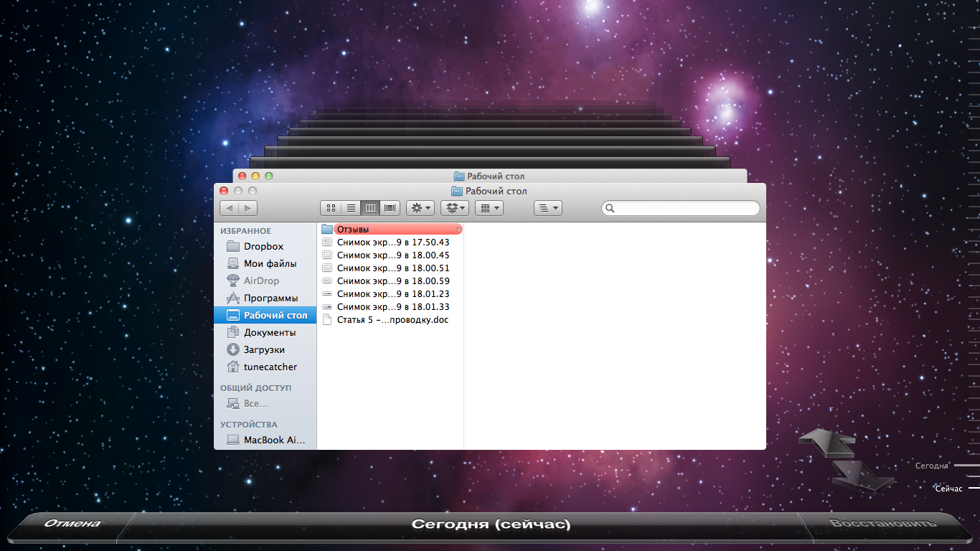Viewport: 980px width, 551px height.
Task: Go back in Finder history
Action: tap(230, 208)
